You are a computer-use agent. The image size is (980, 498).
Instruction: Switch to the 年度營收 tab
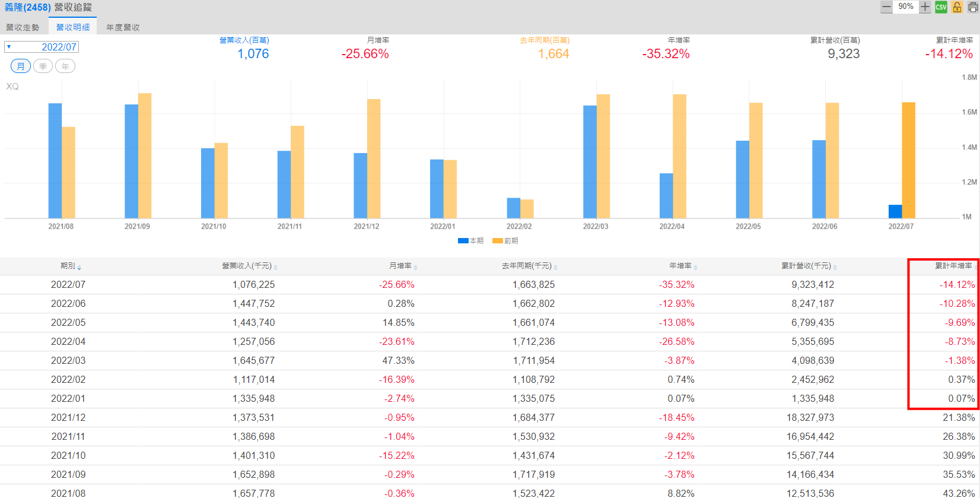[x=123, y=27]
